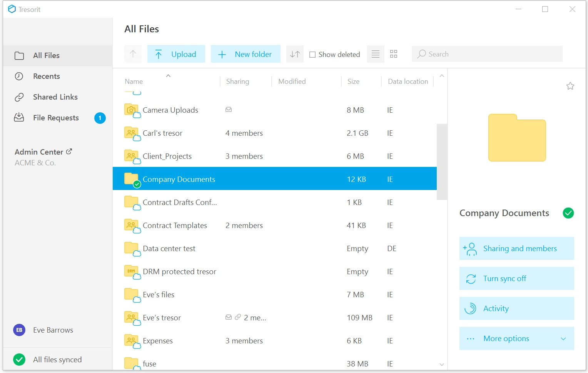Click the Eve Barrows user name
The height and width of the screenshot is (373, 588).
click(x=53, y=330)
